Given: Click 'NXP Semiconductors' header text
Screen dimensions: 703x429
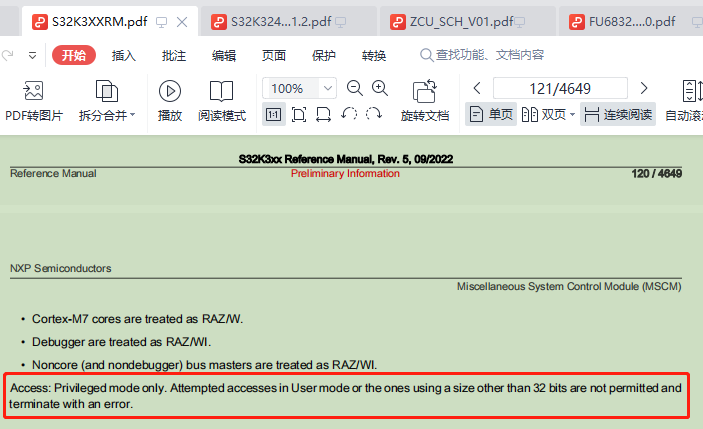Looking at the screenshot, I should 61,268.
